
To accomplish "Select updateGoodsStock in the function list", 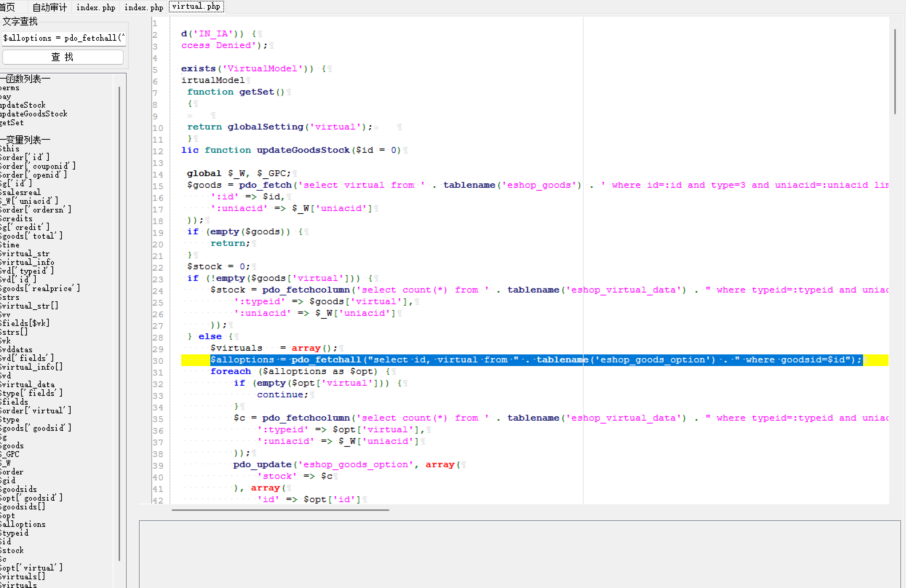I will pos(33,114).
